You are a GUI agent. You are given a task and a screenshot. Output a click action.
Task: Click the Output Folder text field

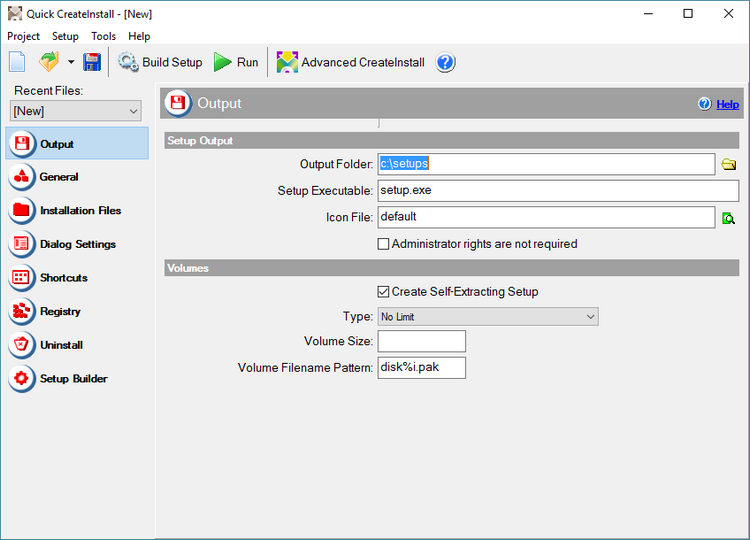coord(546,164)
